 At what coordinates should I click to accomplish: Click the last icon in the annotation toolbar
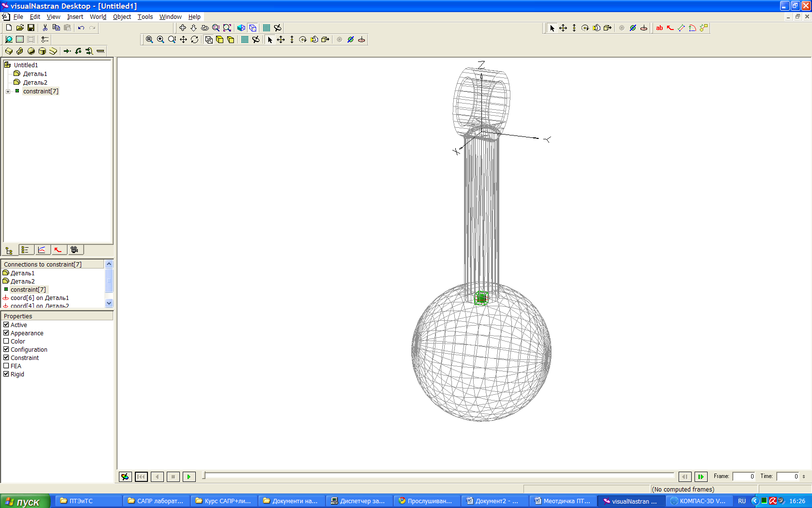[x=704, y=28]
